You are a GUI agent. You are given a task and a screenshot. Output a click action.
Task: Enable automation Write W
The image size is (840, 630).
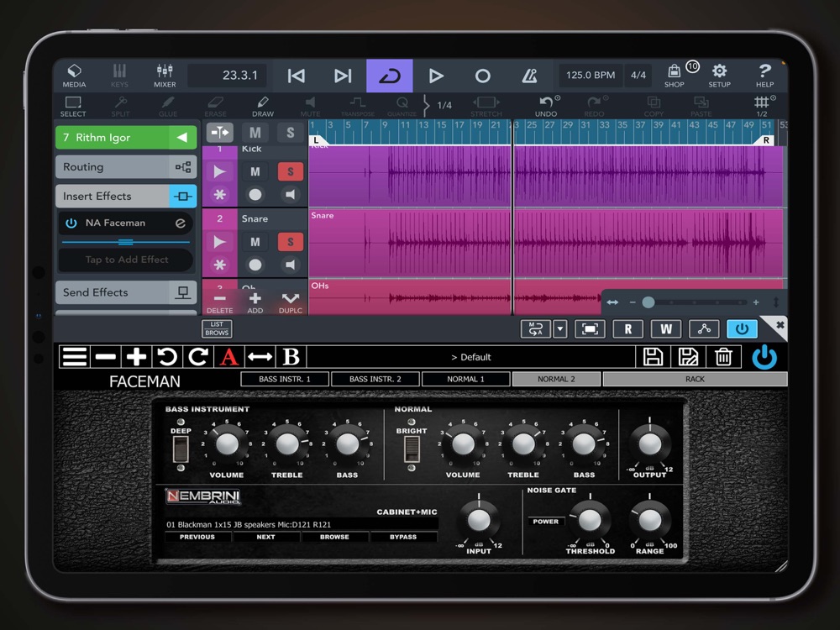click(666, 328)
